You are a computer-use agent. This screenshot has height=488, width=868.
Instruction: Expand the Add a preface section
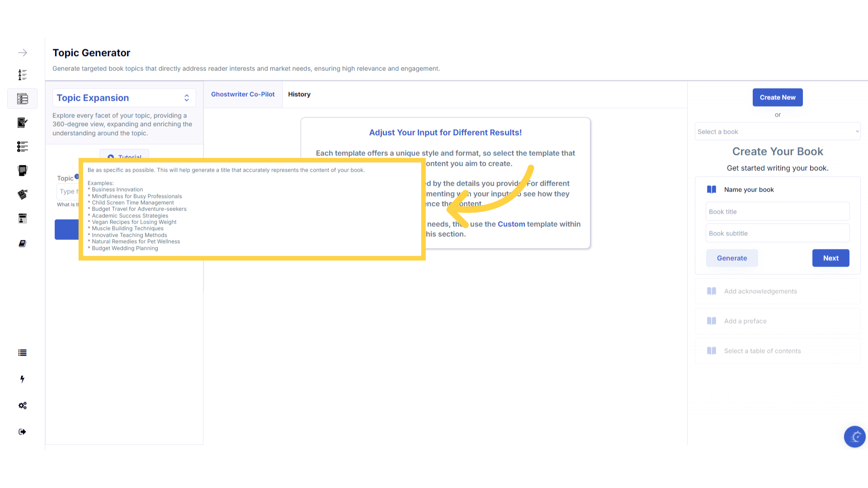pyautogui.click(x=777, y=321)
